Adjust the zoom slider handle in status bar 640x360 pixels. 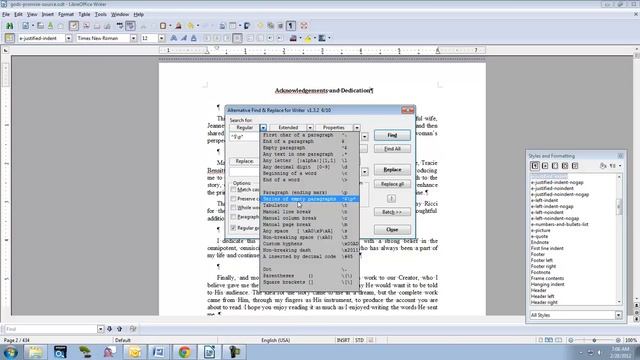click(594, 340)
